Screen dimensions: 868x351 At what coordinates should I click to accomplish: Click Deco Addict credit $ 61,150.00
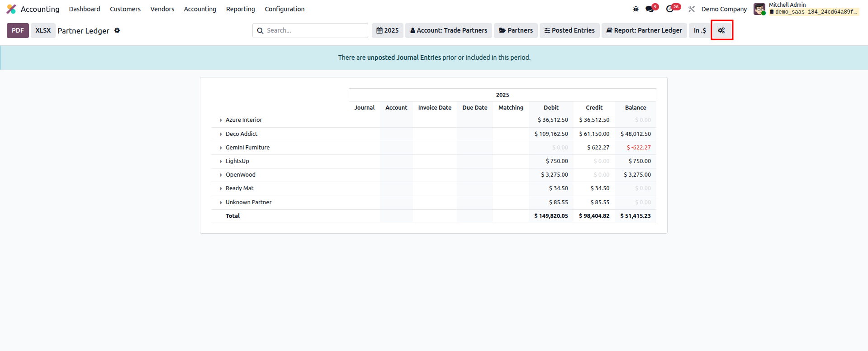coord(594,134)
